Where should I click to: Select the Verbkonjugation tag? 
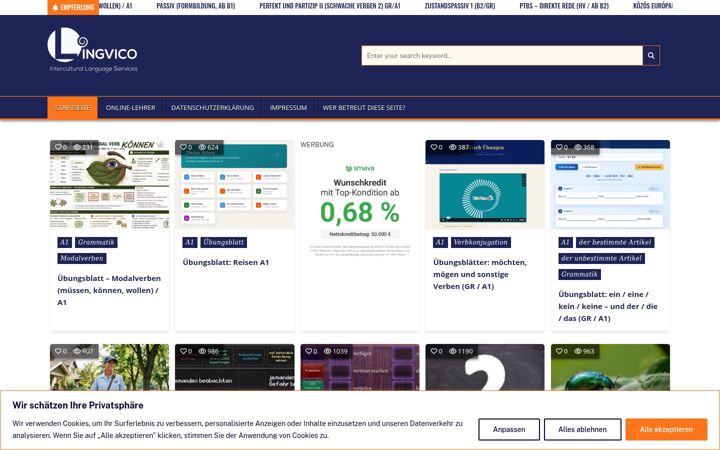(x=480, y=242)
